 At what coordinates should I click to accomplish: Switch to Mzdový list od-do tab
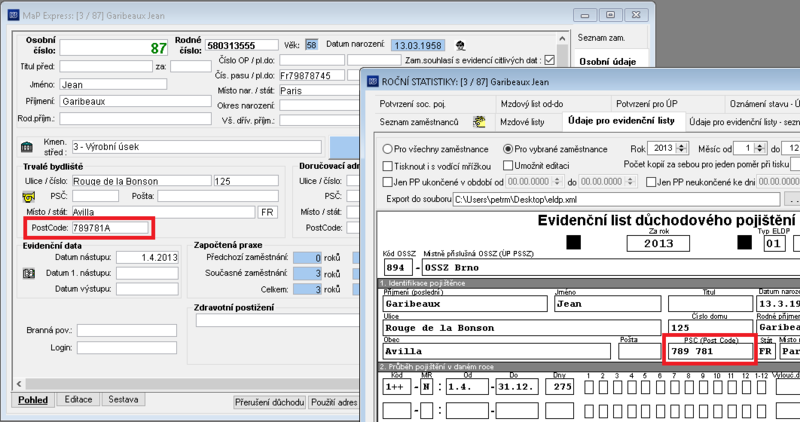pyautogui.click(x=532, y=104)
